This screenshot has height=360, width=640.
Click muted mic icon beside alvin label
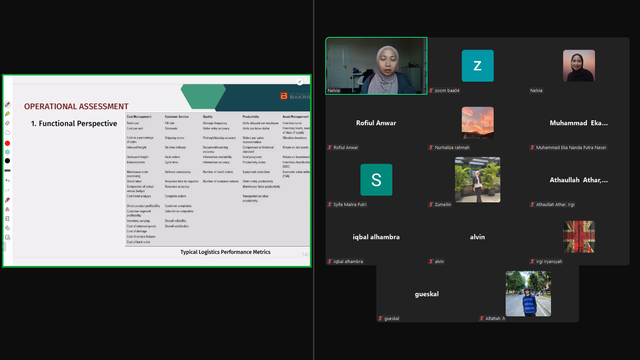point(431,262)
